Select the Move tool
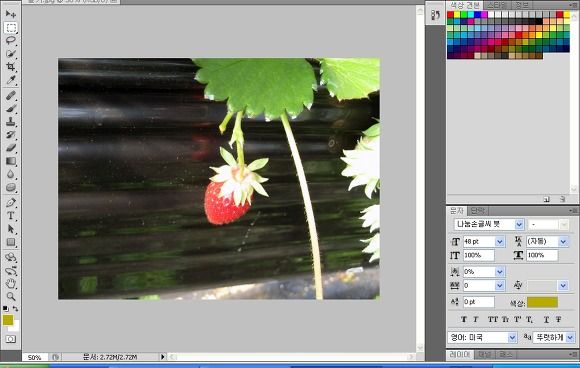Viewport: 580px width, 368px height. tap(11, 14)
